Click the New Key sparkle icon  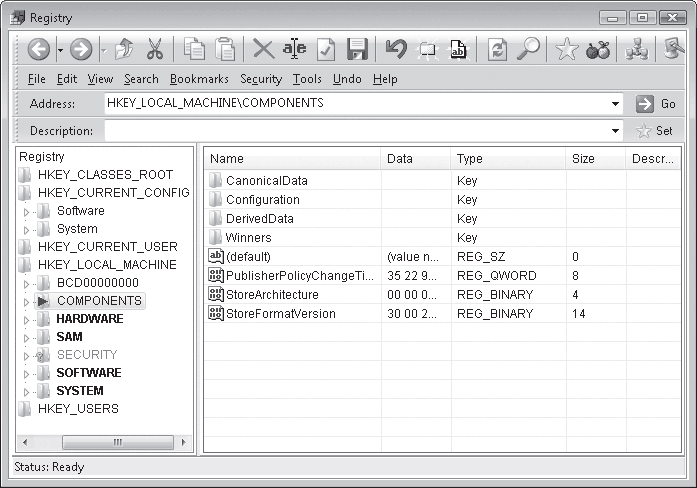pyautogui.click(x=427, y=49)
